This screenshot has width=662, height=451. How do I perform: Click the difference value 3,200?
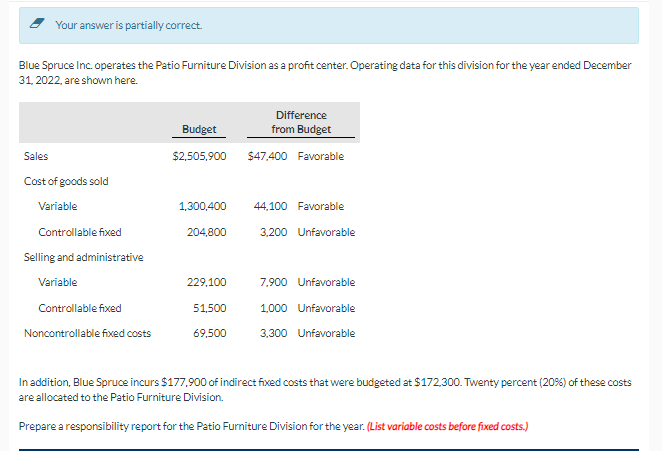point(273,232)
